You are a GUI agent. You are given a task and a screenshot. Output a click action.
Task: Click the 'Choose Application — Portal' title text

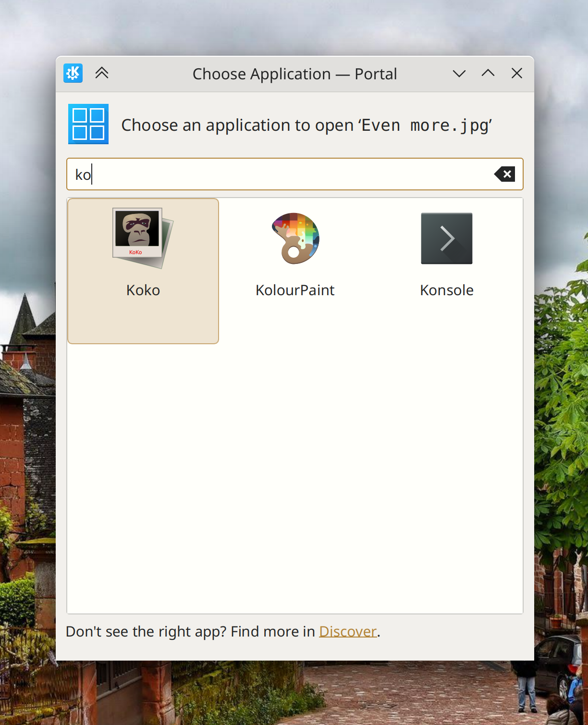pyautogui.click(x=294, y=74)
